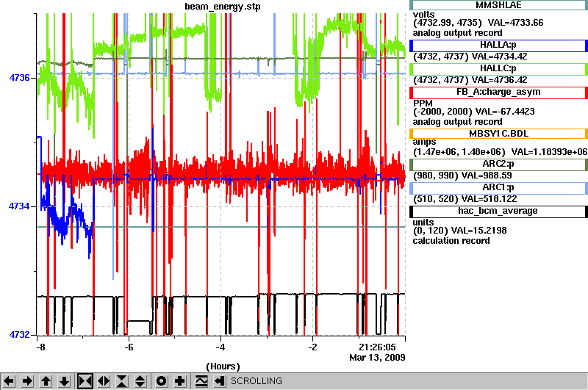This screenshot has height=390, width=588.
Task: Pan the plot left with the left arrow
Action: (9, 381)
